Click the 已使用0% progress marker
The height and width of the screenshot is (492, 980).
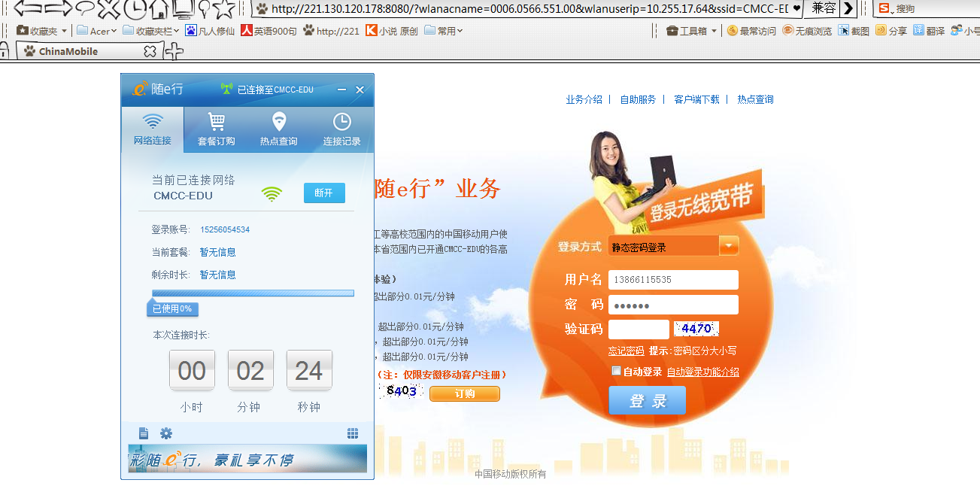pyautogui.click(x=172, y=308)
